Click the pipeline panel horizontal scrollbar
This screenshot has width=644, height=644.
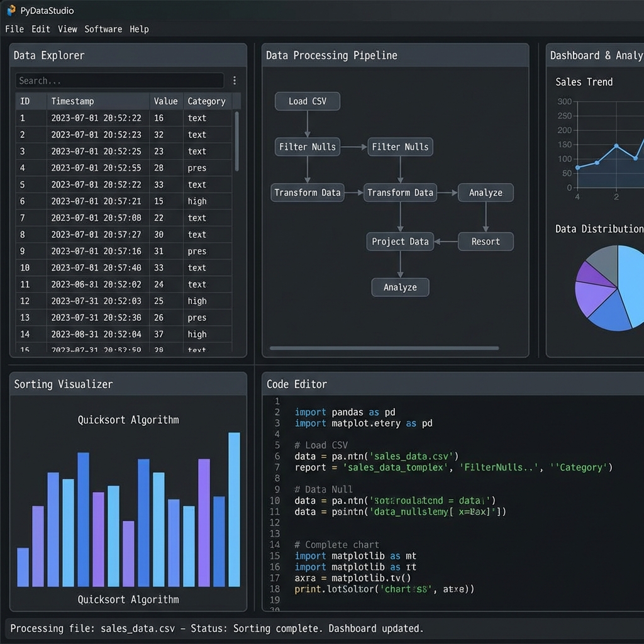384,348
